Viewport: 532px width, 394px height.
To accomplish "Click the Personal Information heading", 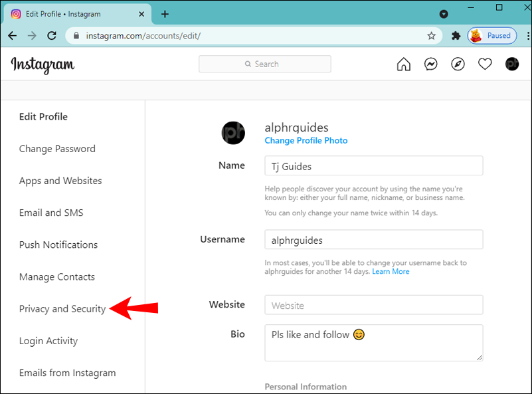I will [306, 387].
